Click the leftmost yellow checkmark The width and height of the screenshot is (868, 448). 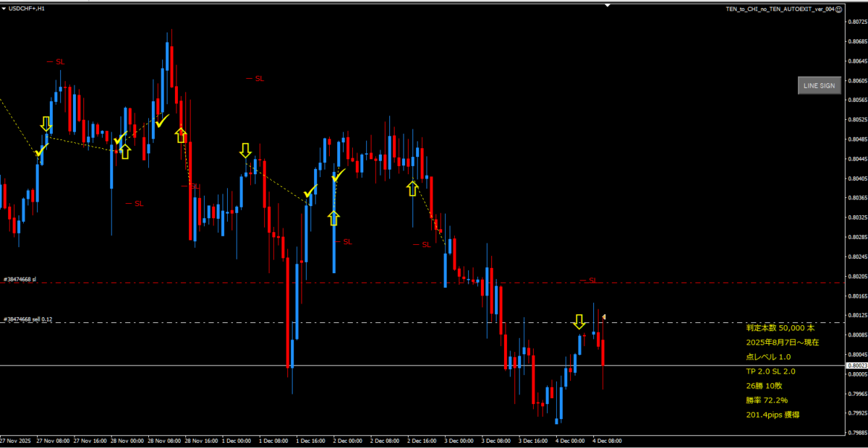pyautogui.click(x=41, y=150)
